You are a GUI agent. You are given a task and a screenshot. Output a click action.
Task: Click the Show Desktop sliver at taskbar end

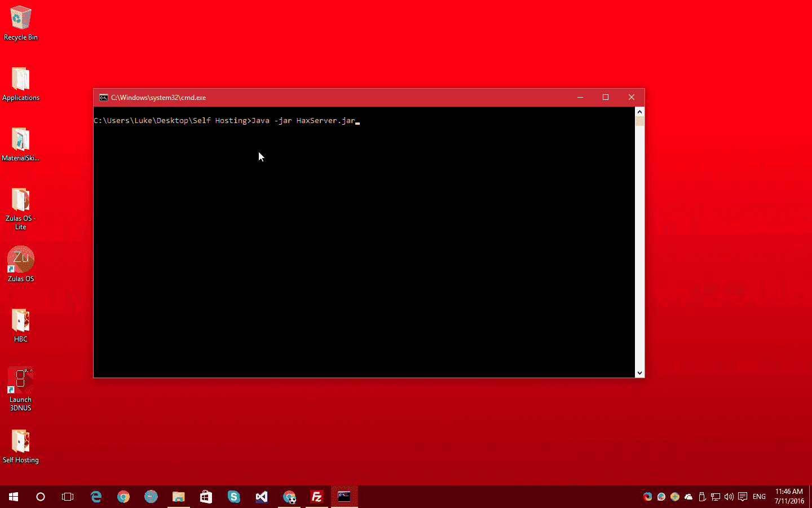pos(810,497)
